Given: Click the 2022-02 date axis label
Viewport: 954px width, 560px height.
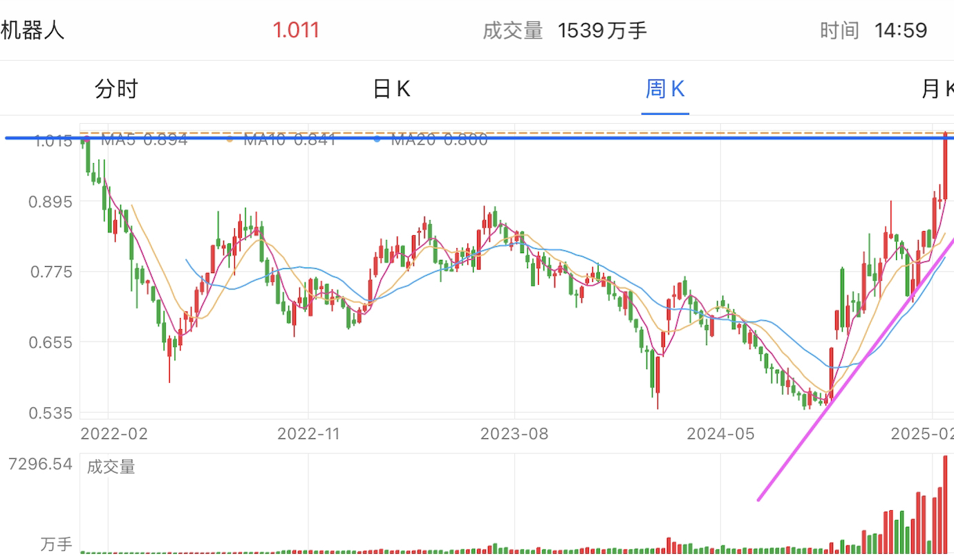Looking at the screenshot, I should pos(114,434).
